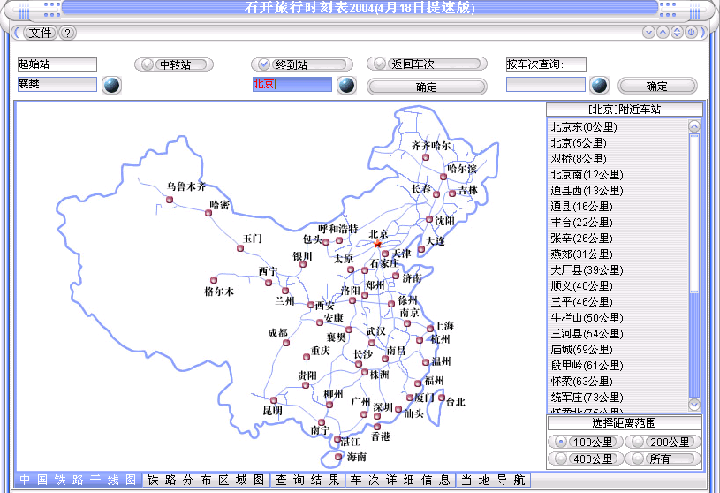The image size is (720, 493).
Task: Select 段甲岭(61公里) in the nearby stations list
Action: [618, 365]
